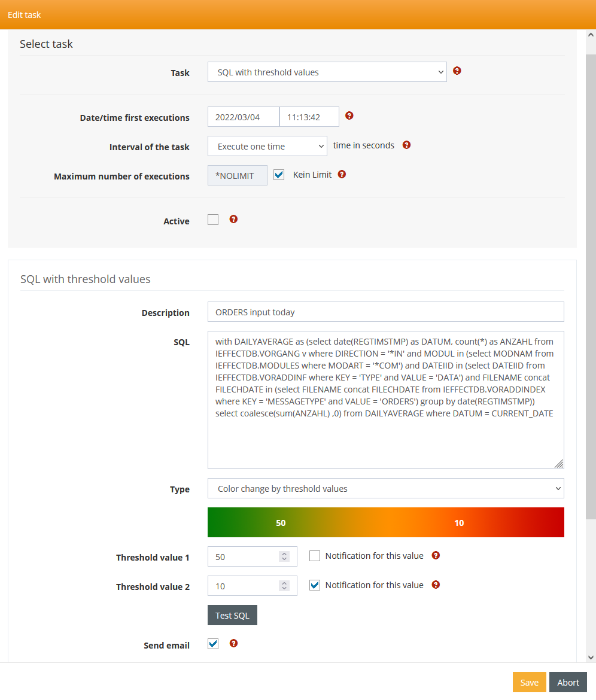The width and height of the screenshot is (596, 700).
Task: Uncheck the Kein Limit checkbox
Action: tap(279, 175)
